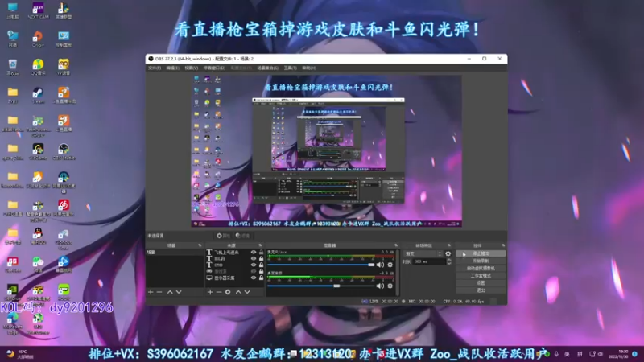Pop out the 来源 sources dock panel
The width and height of the screenshot is (644, 362).
[x=260, y=245]
